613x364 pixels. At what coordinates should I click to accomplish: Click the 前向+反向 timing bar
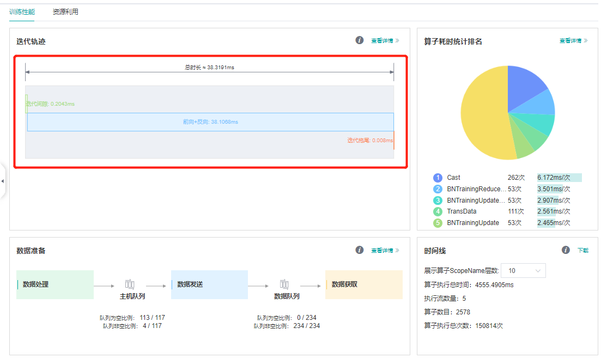click(210, 122)
